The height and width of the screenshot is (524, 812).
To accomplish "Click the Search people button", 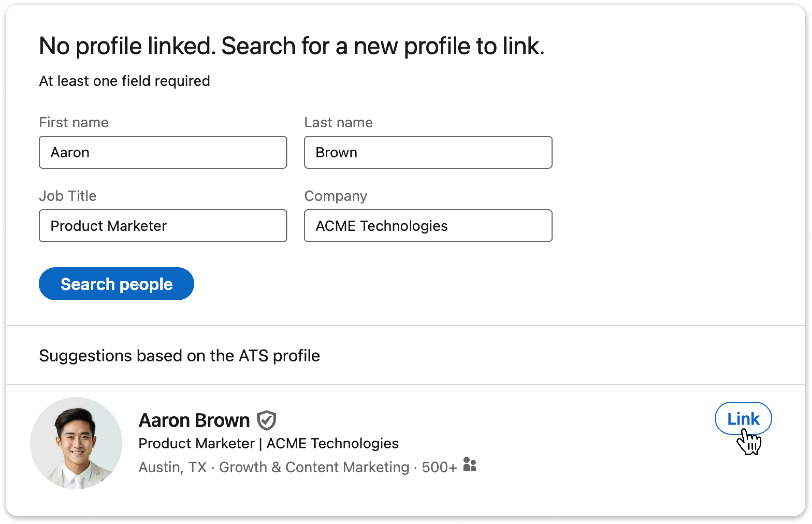I will coord(117,284).
